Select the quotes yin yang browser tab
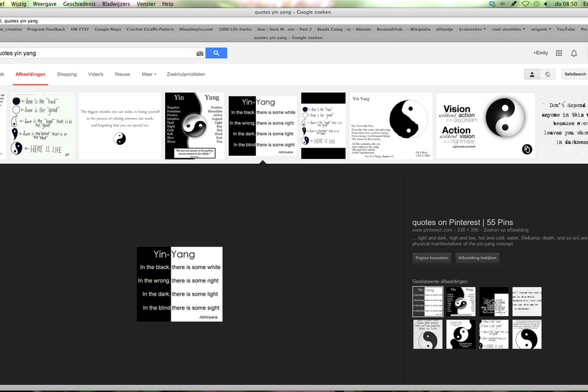 point(288,38)
